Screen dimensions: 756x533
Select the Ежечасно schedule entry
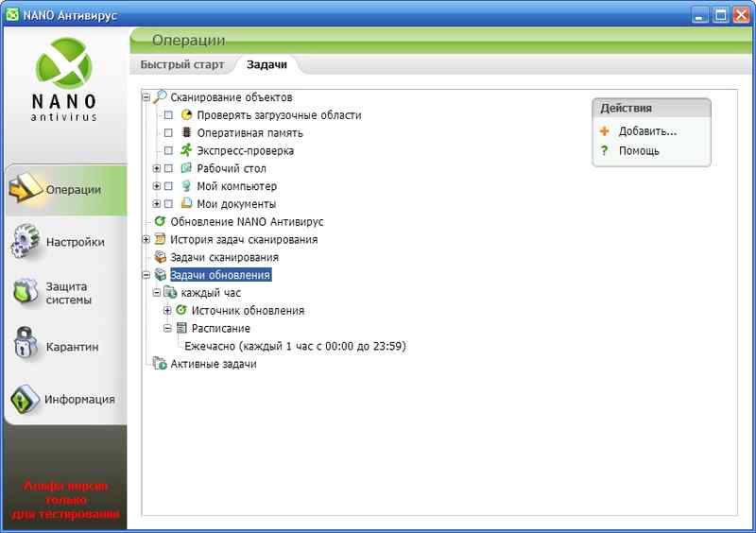point(295,346)
